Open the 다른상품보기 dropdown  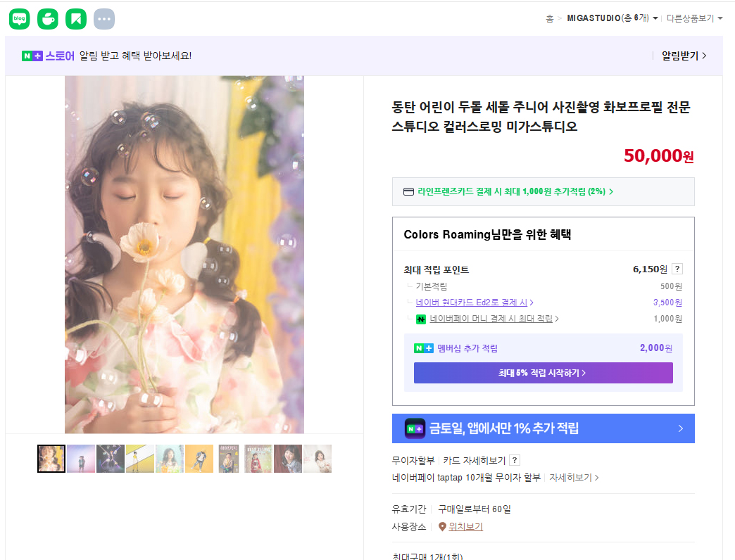[x=720, y=18]
